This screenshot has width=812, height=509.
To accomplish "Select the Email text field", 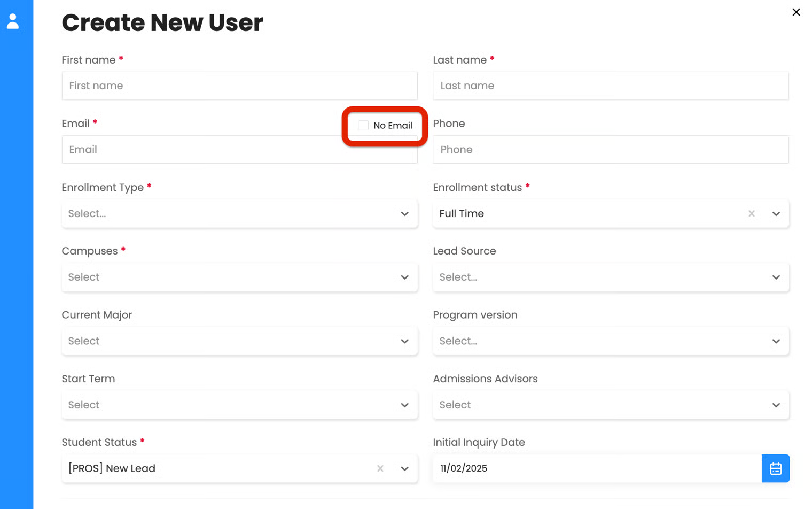I will tap(203, 150).
